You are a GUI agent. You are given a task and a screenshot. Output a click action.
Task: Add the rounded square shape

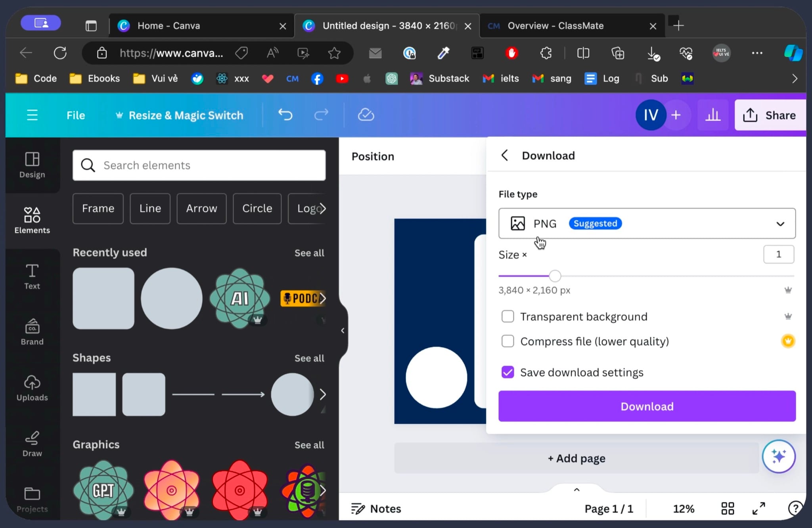click(x=144, y=394)
